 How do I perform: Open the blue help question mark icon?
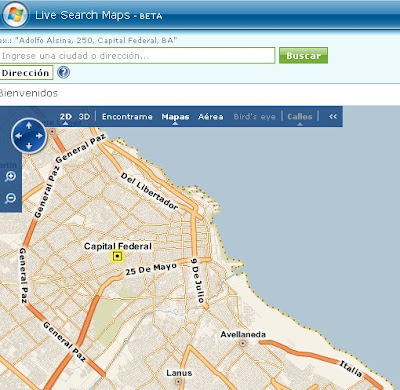(x=63, y=72)
